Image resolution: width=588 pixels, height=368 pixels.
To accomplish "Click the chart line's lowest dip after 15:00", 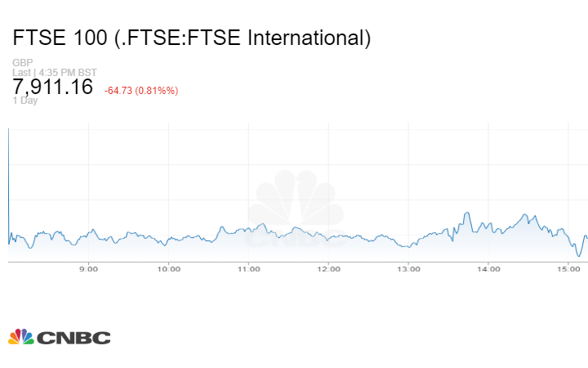I will (579, 256).
